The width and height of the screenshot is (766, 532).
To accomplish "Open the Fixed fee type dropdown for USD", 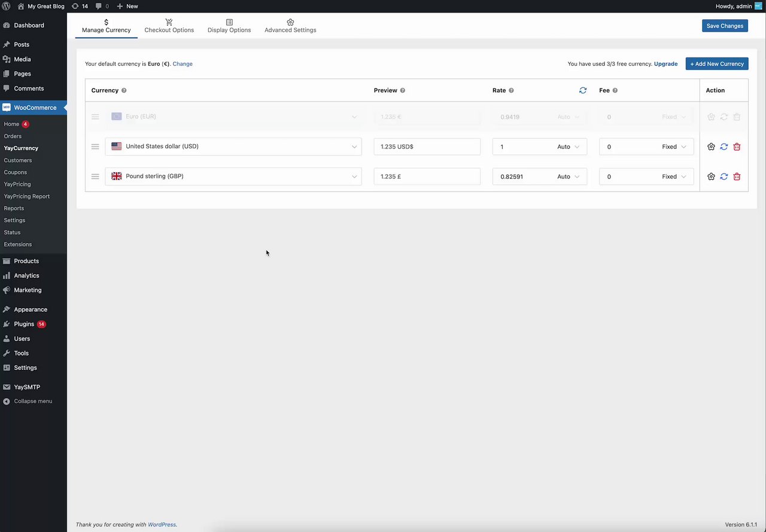I will click(x=674, y=147).
